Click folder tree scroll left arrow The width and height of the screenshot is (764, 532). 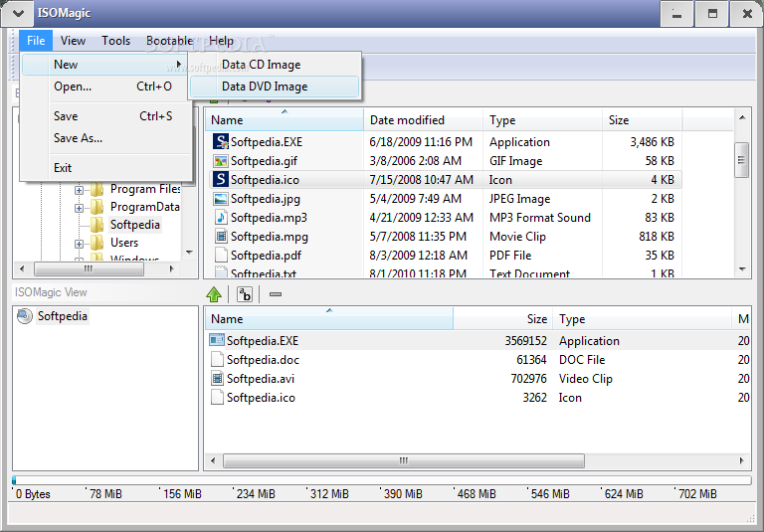tap(22, 268)
